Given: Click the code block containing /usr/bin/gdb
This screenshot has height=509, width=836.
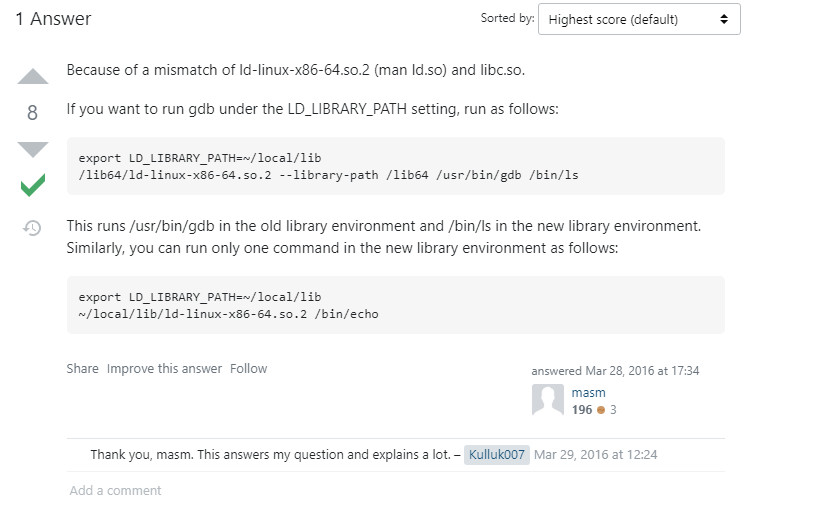Looking at the screenshot, I should click(396, 166).
